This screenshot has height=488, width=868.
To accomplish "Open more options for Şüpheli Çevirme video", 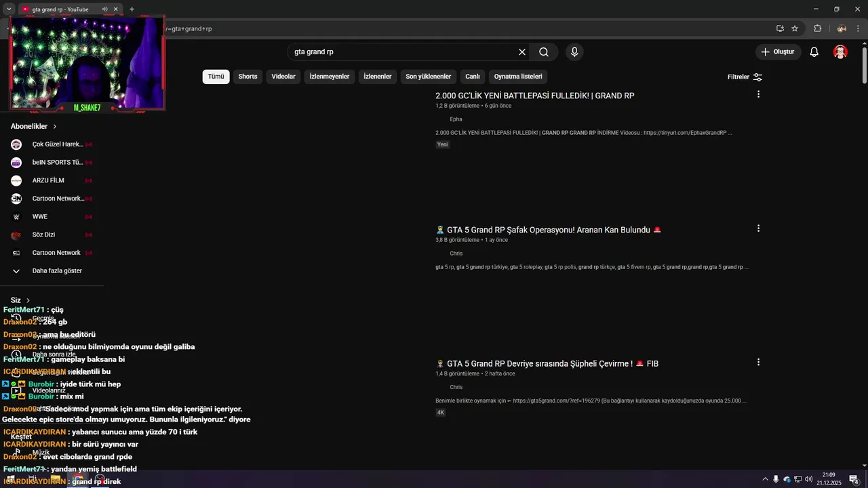I will click(x=758, y=363).
